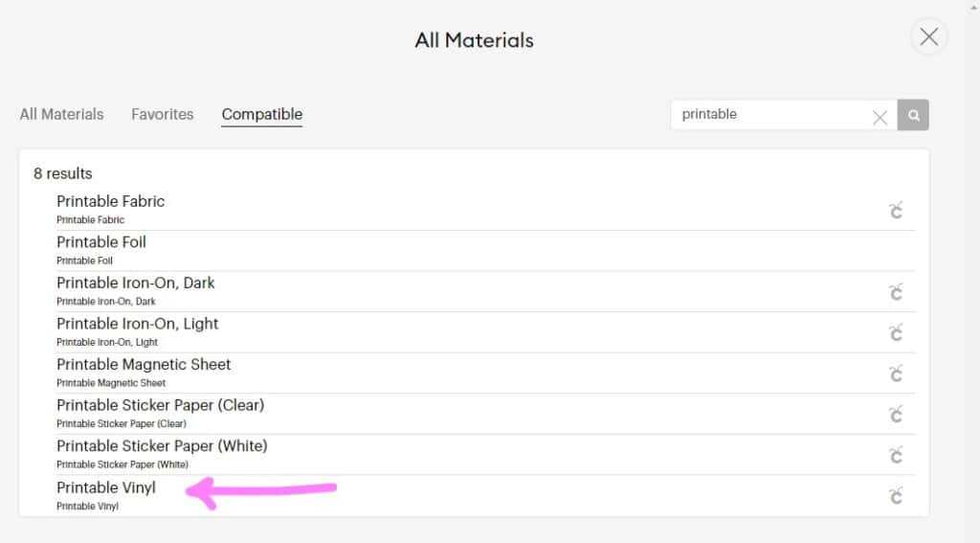Click into the search field containing printable
Image resolution: width=980 pixels, height=543 pixels.
[x=772, y=115]
